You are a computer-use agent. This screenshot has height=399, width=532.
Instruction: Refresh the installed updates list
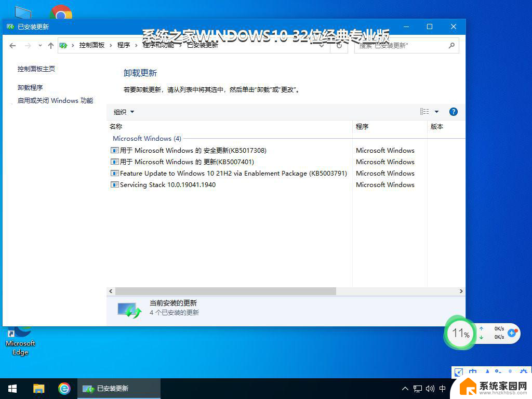coord(339,46)
